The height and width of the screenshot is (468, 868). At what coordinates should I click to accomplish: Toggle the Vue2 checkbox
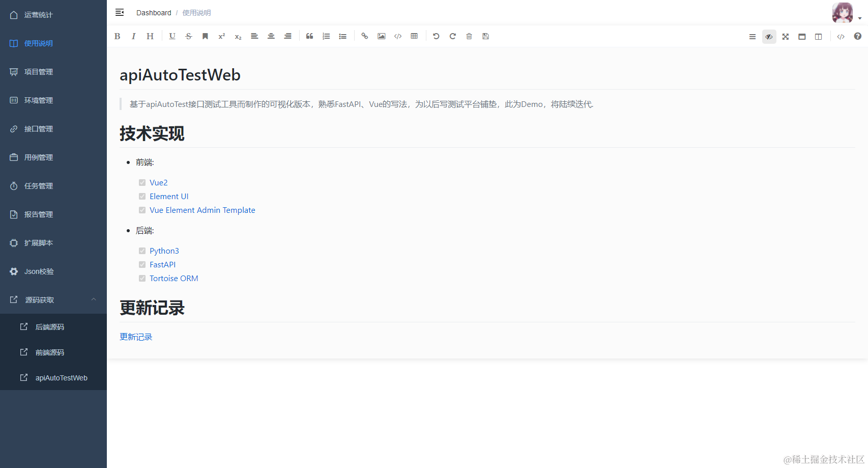[x=142, y=182]
